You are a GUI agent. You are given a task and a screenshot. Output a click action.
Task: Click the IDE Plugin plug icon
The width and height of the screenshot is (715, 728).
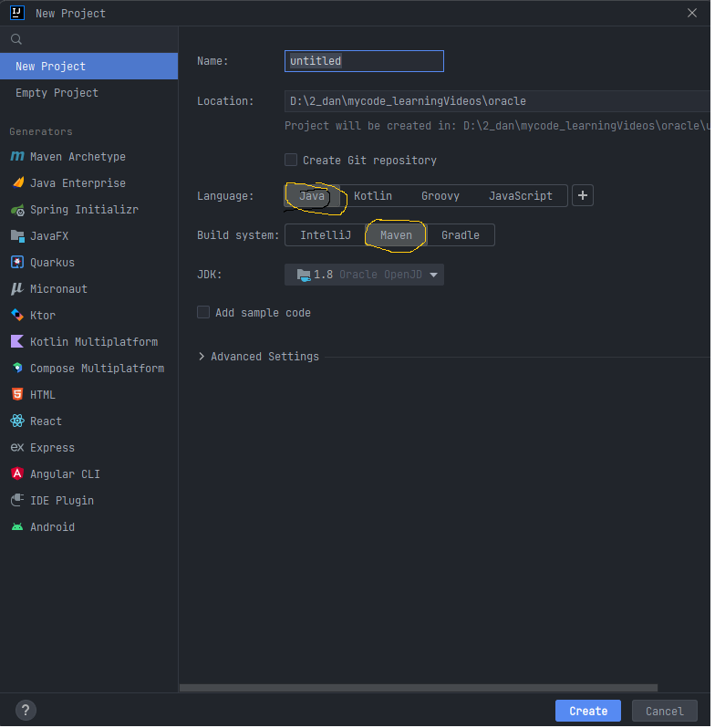coord(17,501)
